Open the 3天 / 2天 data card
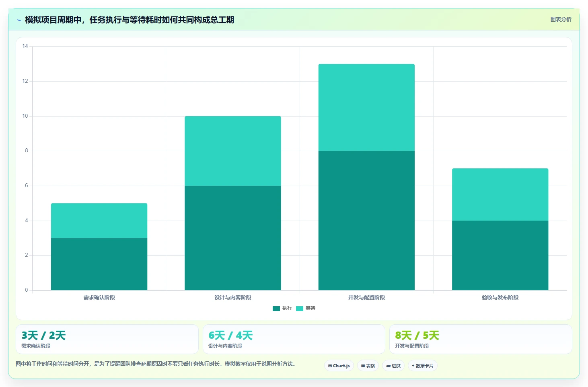 tap(107, 339)
